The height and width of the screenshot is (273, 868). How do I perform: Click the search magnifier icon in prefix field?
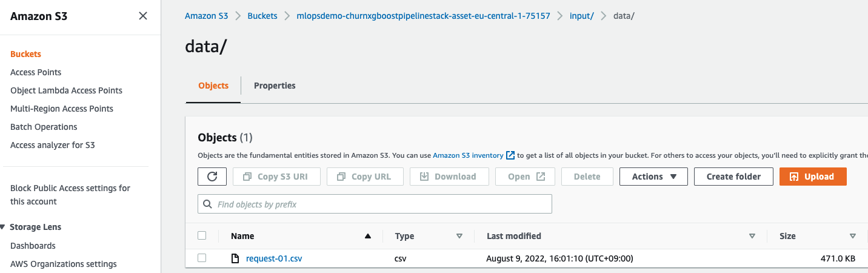(x=208, y=204)
